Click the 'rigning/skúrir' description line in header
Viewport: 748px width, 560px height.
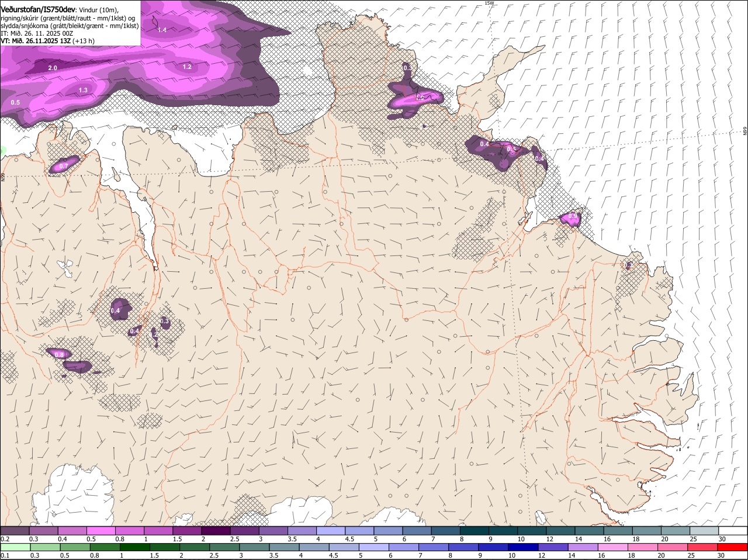[x=68, y=18]
